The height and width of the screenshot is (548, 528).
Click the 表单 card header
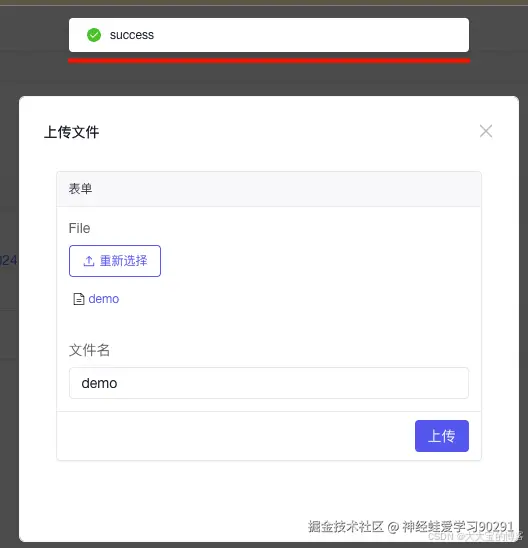tap(269, 189)
